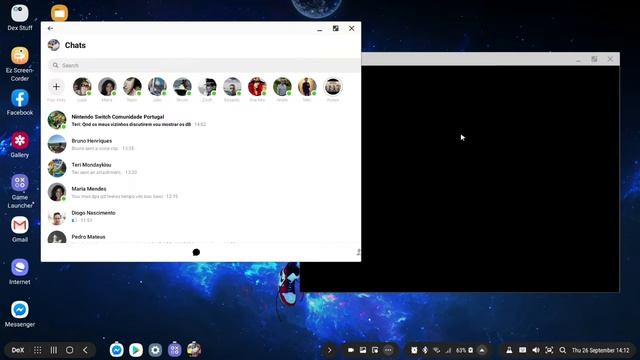Image resolution: width=640 pixels, height=360 pixels.
Task: Open the Gmail desktop shortcut
Action: [20, 230]
